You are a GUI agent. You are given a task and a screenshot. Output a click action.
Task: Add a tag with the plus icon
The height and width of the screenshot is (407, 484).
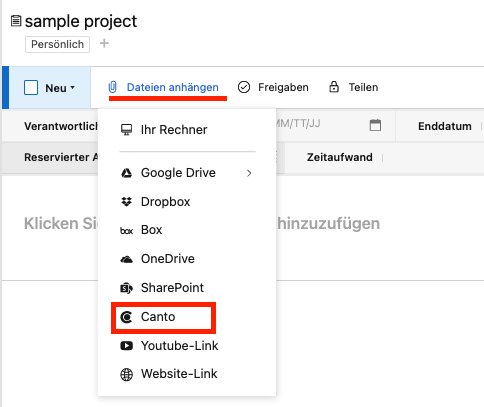(x=104, y=43)
